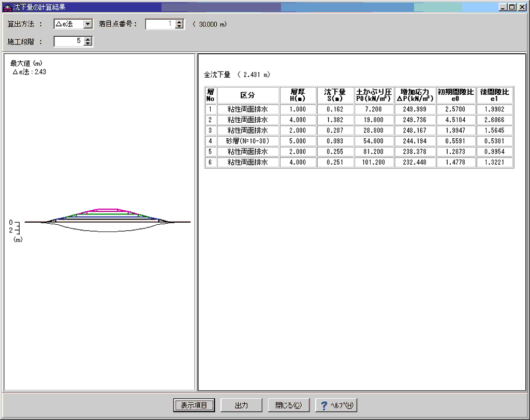The width and height of the screenshot is (530, 420).
Task: Click initial void ratio 1.4778
Action: click(x=455, y=162)
